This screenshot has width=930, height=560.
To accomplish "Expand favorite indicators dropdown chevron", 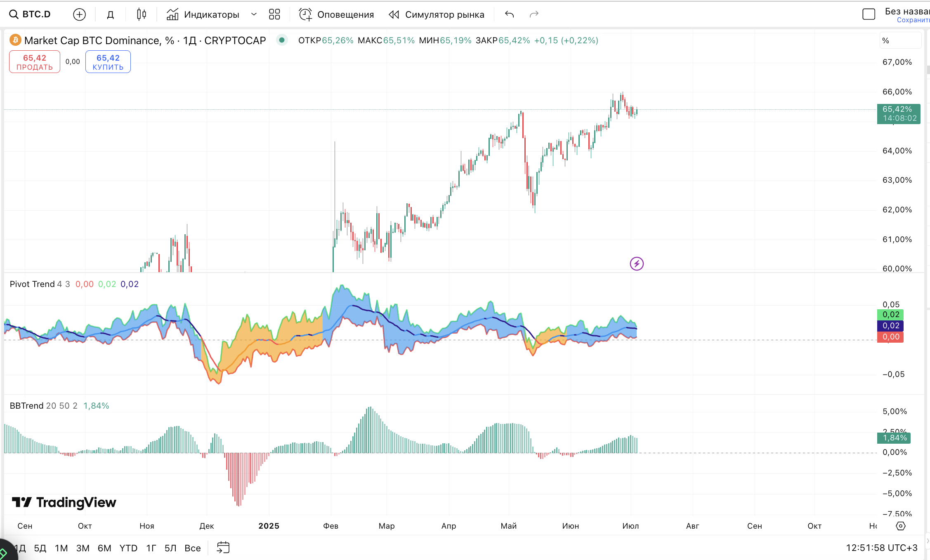I will 254,14.
